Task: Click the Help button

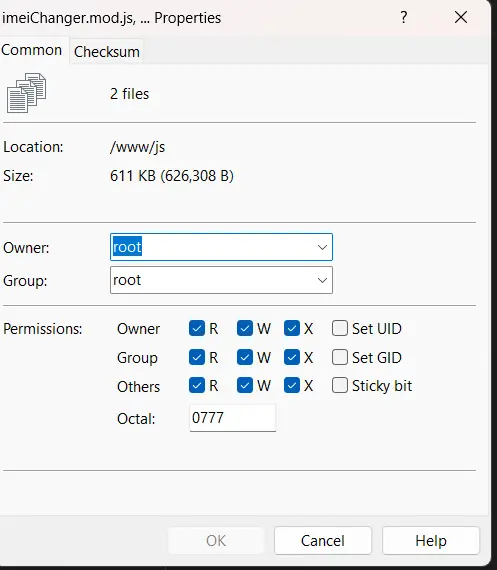Action: click(431, 541)
